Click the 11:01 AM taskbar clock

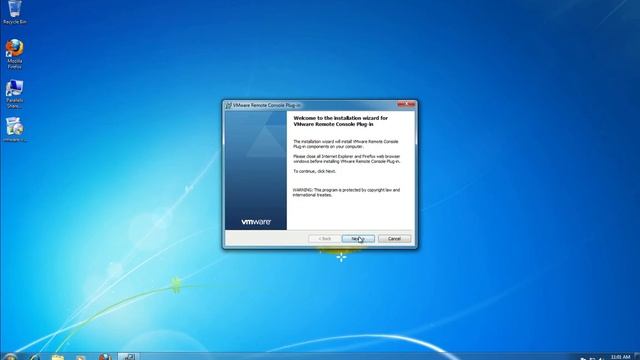pos(620,357)
